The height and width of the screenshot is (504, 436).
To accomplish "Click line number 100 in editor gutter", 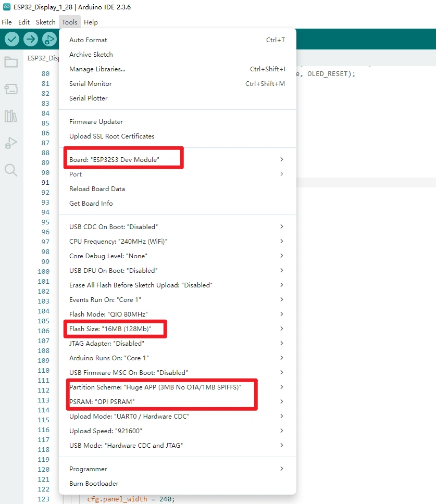I will coord(44,271).
